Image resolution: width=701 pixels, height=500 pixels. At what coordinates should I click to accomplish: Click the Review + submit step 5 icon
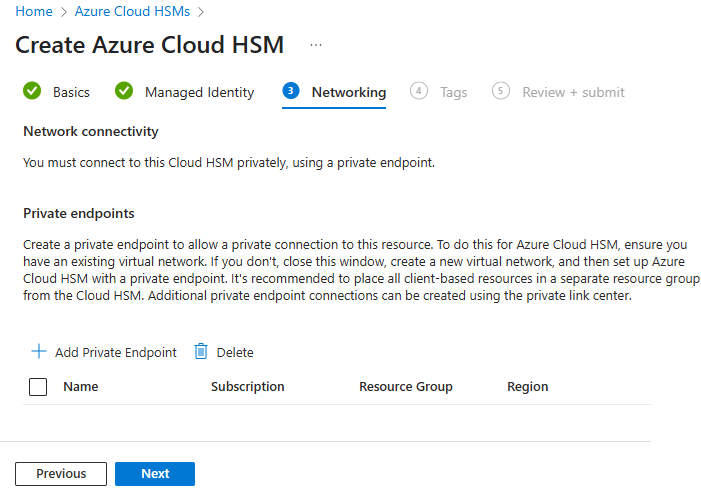point(501,91)
